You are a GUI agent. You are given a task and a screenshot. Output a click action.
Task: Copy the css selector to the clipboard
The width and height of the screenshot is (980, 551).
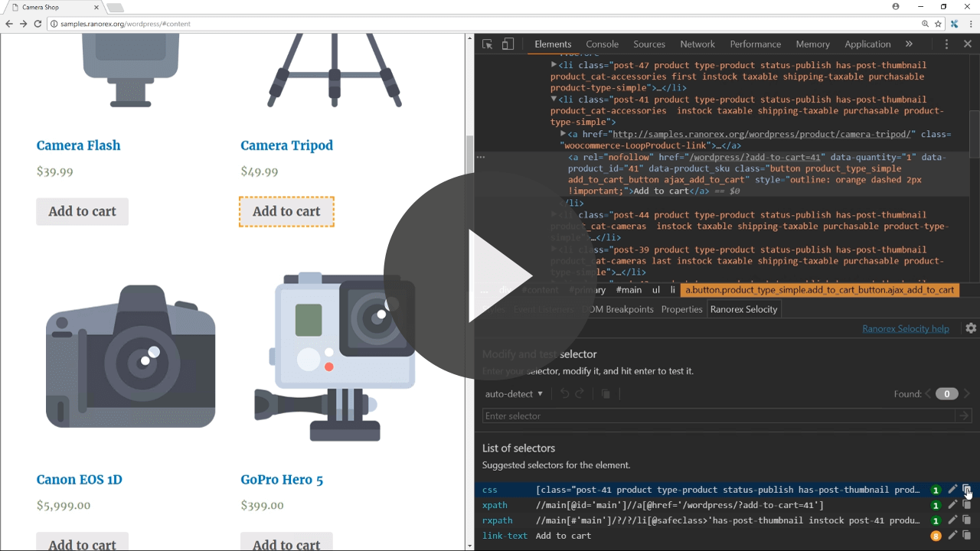click(966, 490)
